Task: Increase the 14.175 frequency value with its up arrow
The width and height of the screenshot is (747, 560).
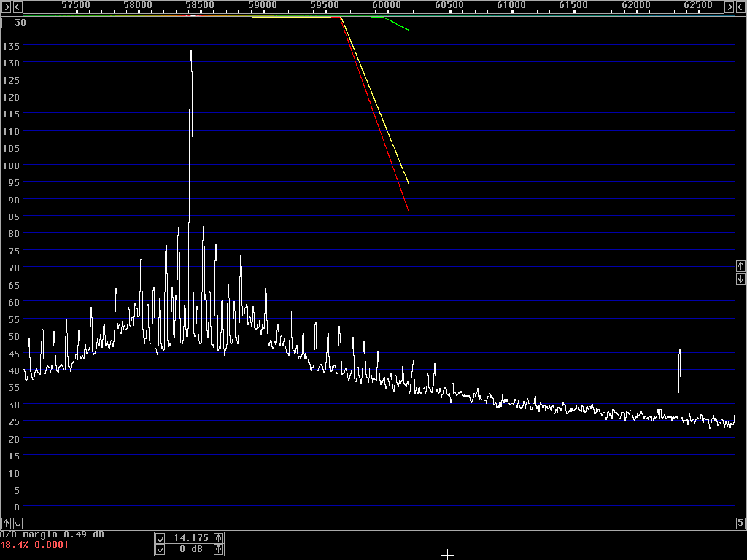Action: (x=218, y=538)
